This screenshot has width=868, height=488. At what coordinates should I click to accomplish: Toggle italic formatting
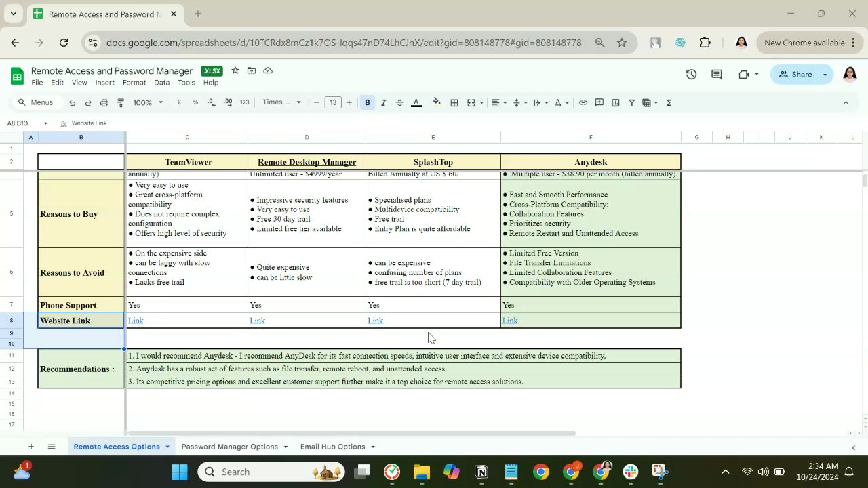coord(383,103)
